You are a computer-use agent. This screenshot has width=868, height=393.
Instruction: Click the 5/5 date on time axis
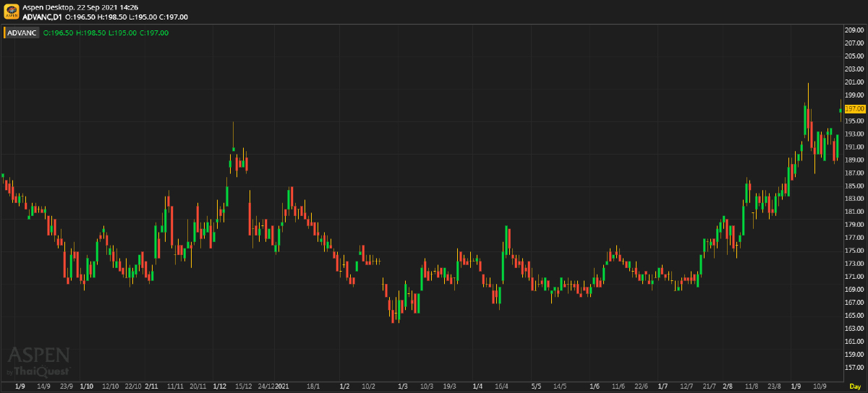pyautogui.click(x=536, y=387)
